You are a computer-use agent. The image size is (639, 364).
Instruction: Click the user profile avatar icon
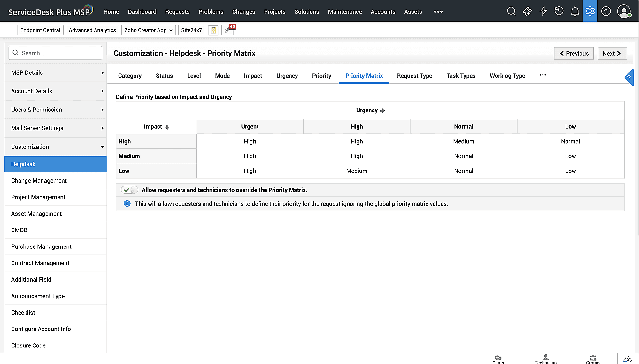coord(624,11)
